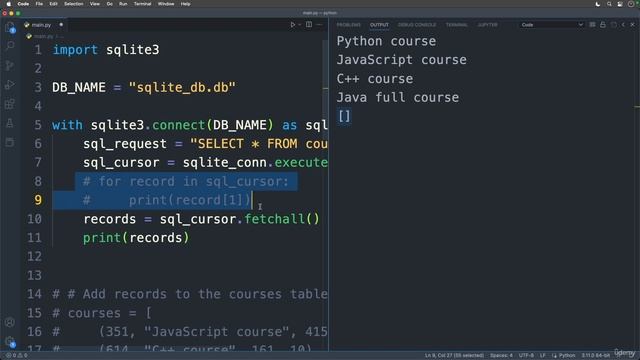Open the Selection menu
The image size is (640, 360).
click(x=73, y=4)
